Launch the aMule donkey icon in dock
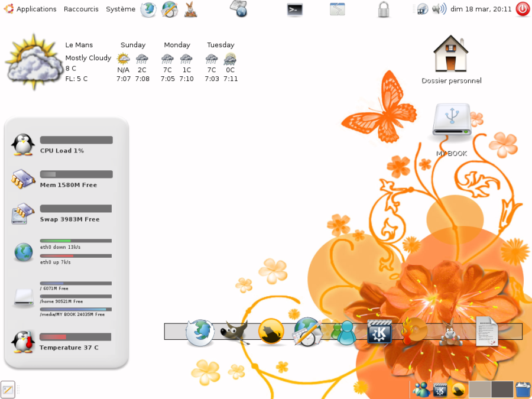 click(451, 332)
